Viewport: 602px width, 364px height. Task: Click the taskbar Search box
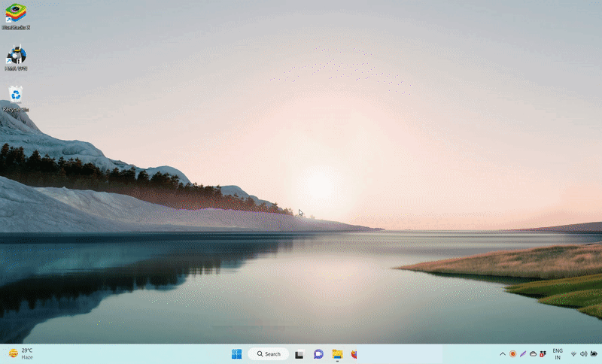pyautogui.click(x=269, y=354)
